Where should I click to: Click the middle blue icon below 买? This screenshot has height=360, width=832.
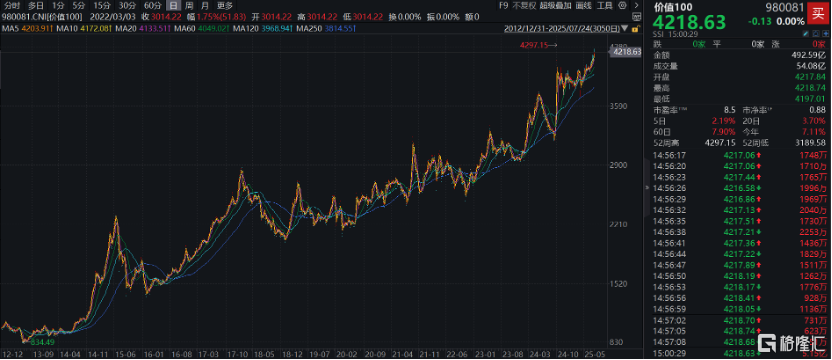point(815,33)
